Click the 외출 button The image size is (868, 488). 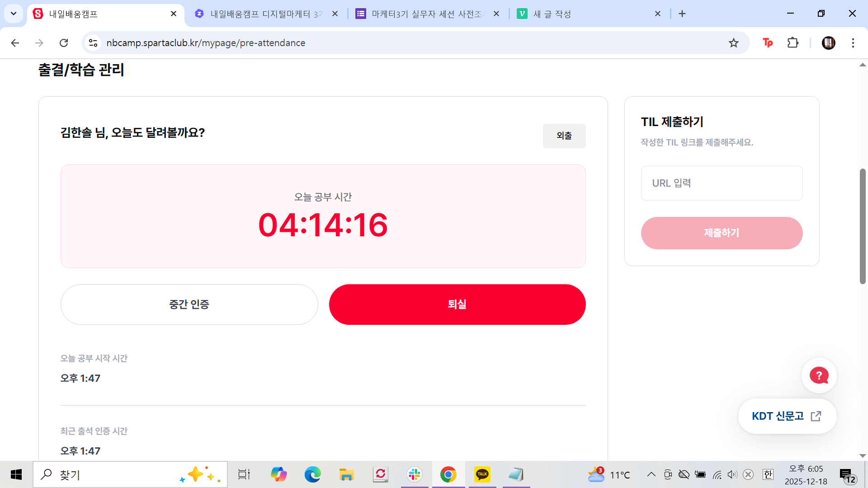pos(564,136)
